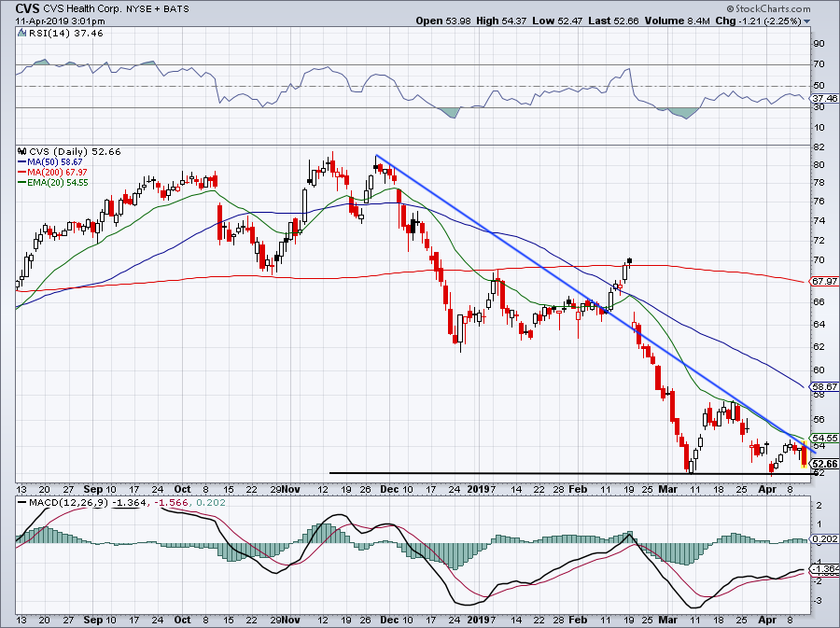The width and height of the screenshot is (840, 628).
Task: Click the Nov label on MACD panel date axis
Action: [291, 620]
